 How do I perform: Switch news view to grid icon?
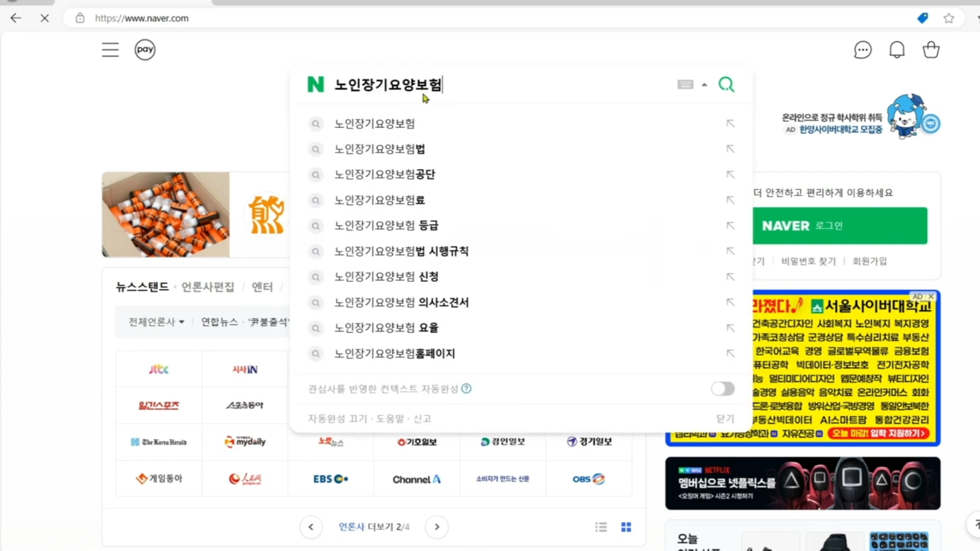(626, 527)
